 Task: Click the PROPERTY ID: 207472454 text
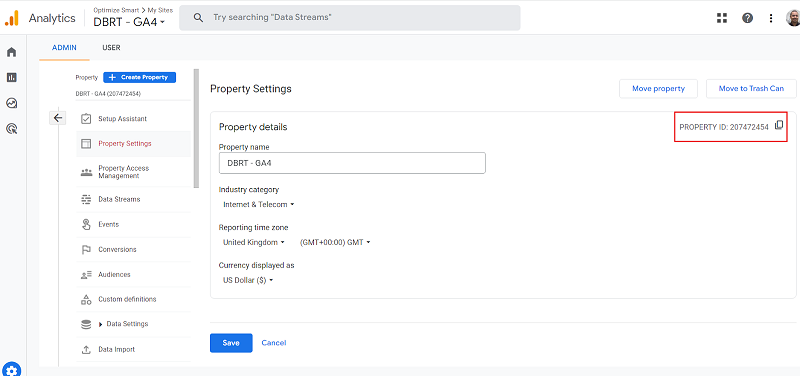[x=723, y=128]
